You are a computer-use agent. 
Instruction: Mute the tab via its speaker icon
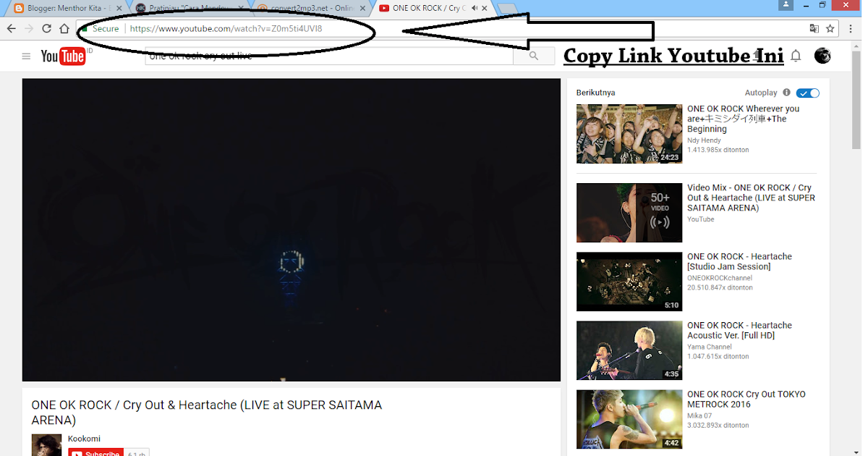(x=475, y=8)
